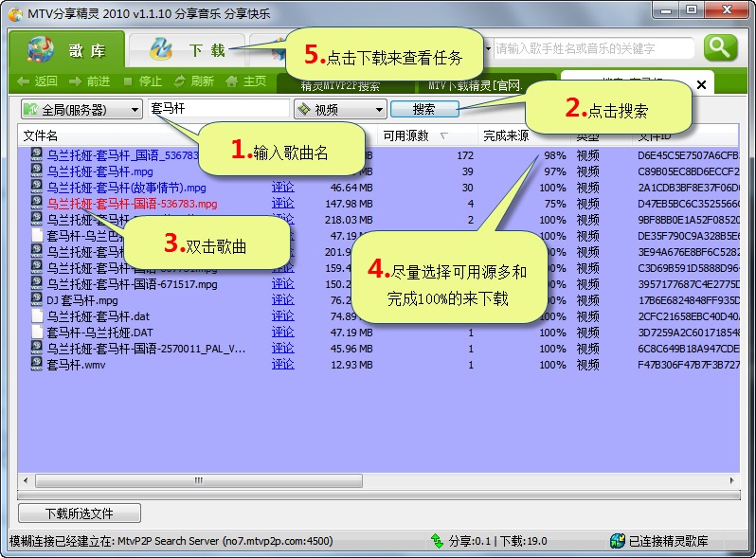Open 评论 link for 乌兰托娅-套马杆-国语-671517.mpg
Image resolution: width=756 pixels, height=558 pixels.
coord(282,284)
